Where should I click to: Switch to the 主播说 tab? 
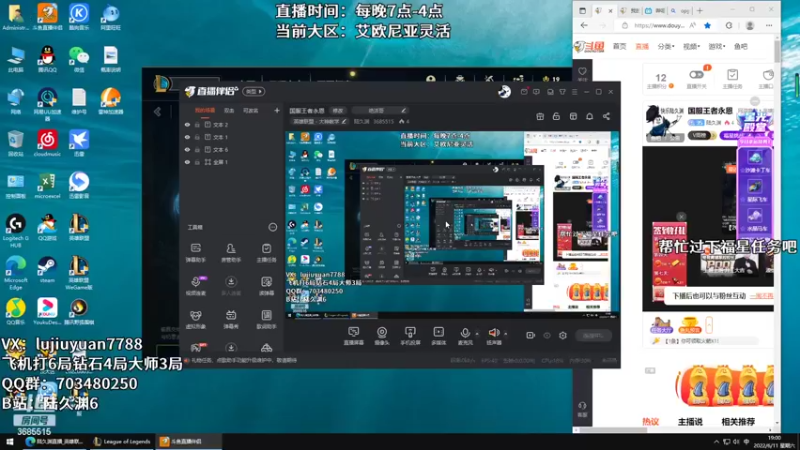(690, 421)
